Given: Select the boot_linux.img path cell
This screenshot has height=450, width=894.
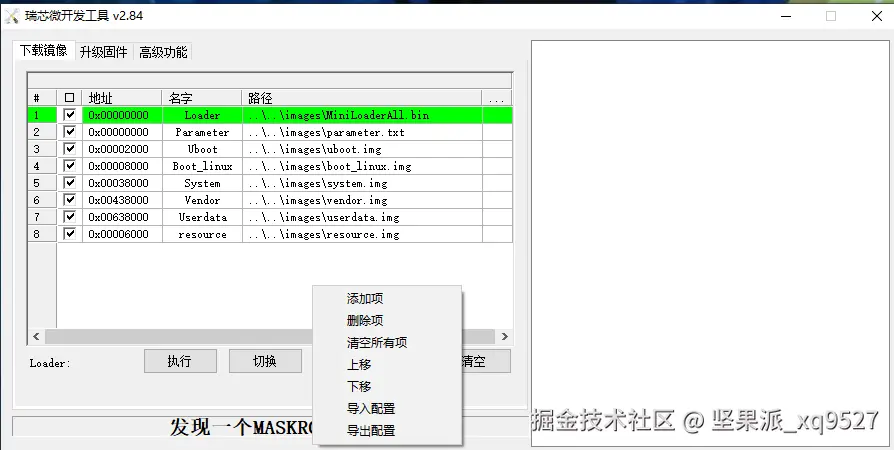Looking at the screenshot, I should pyautogui.click(x=362, y=167).
